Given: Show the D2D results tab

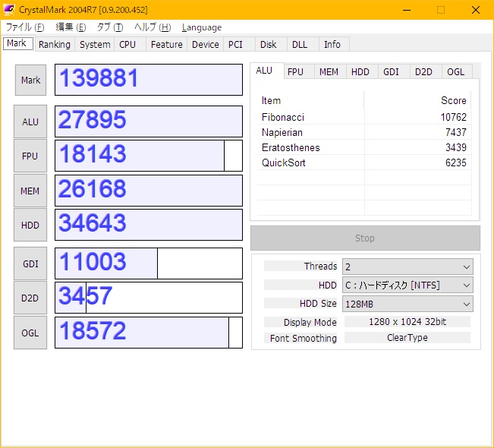Looking at the screenshot, I should (x=425, y=72).
